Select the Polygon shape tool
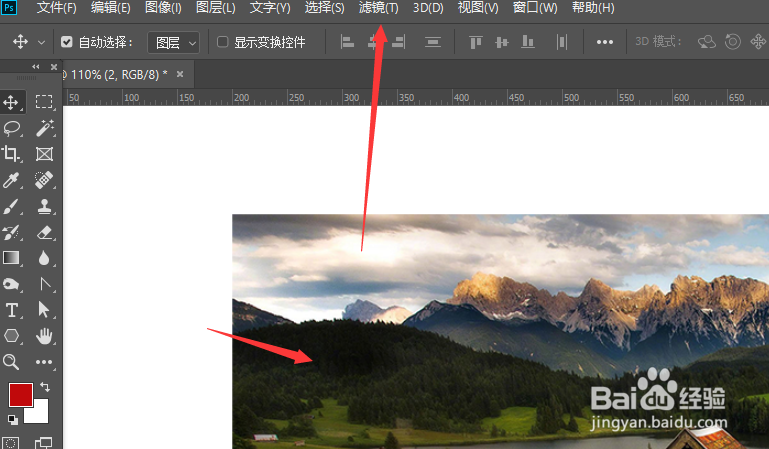This screenshot has height=449, width=769. click(11, 336)
